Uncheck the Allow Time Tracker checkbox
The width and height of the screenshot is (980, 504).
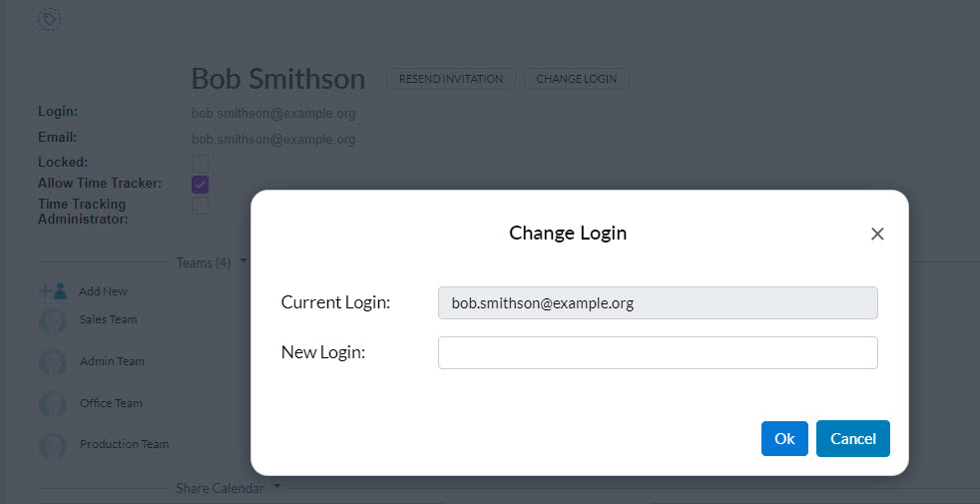click(200, 185)
